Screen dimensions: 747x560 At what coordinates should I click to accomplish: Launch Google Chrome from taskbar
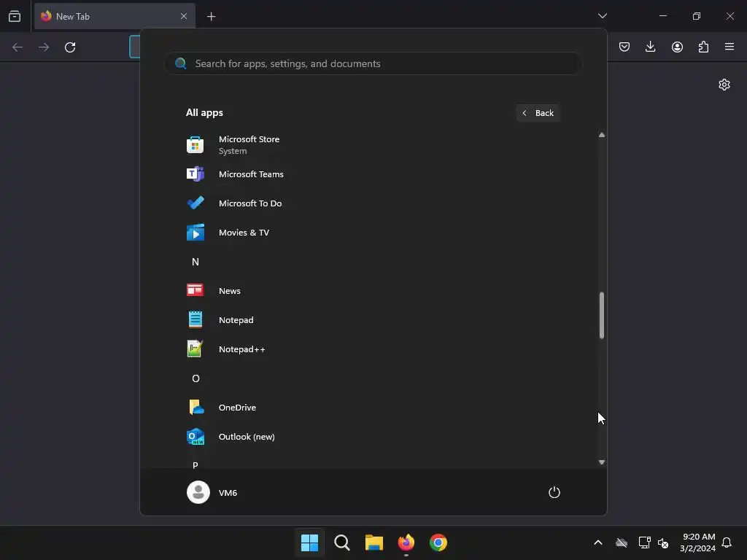click(438, 542)
